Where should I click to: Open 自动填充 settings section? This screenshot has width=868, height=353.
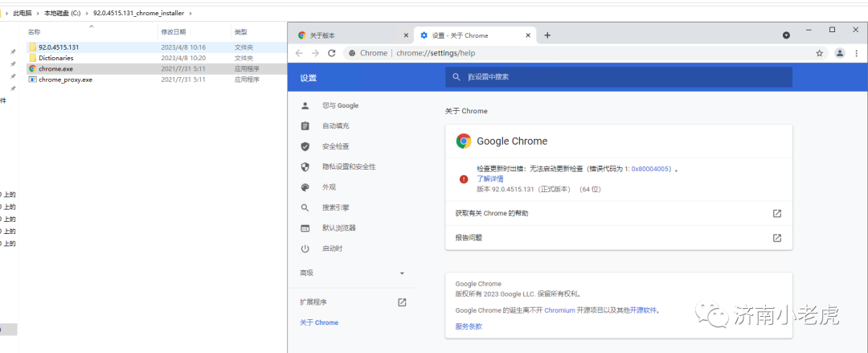click(x=336, y=126)
